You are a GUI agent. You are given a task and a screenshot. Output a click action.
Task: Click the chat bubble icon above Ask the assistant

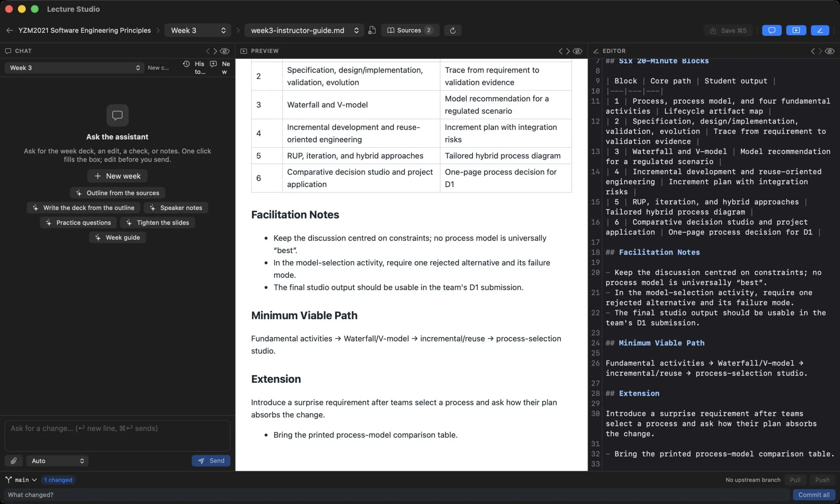tap(117, 115)
